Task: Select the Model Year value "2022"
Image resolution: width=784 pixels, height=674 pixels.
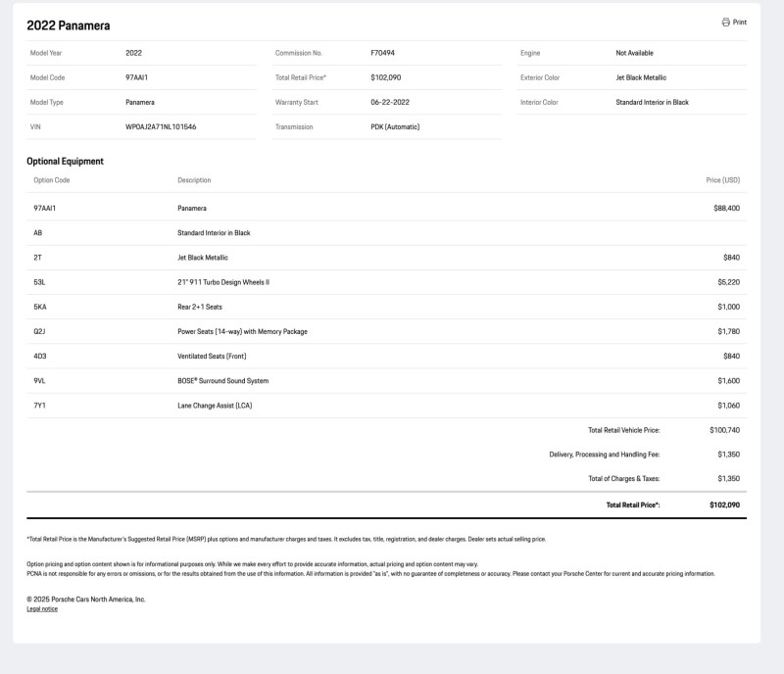Action: [x=133, y=53]
